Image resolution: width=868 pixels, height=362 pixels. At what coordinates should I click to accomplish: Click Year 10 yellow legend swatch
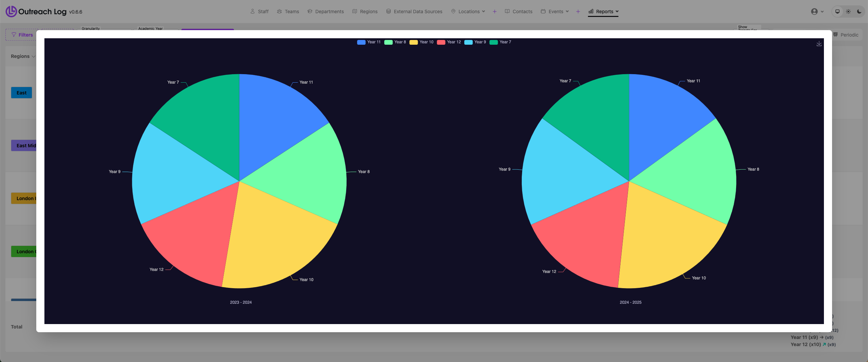pyautogui.click(x=413, y=42)
